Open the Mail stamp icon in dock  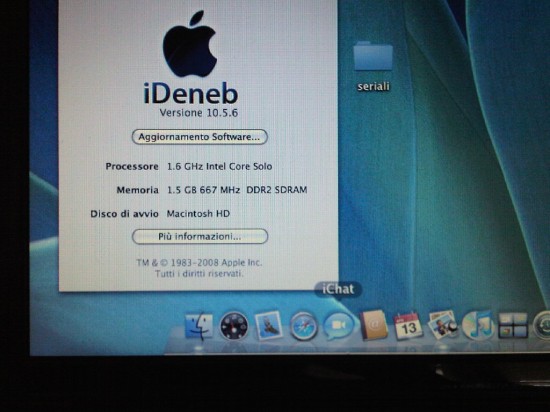click(268, 325)
